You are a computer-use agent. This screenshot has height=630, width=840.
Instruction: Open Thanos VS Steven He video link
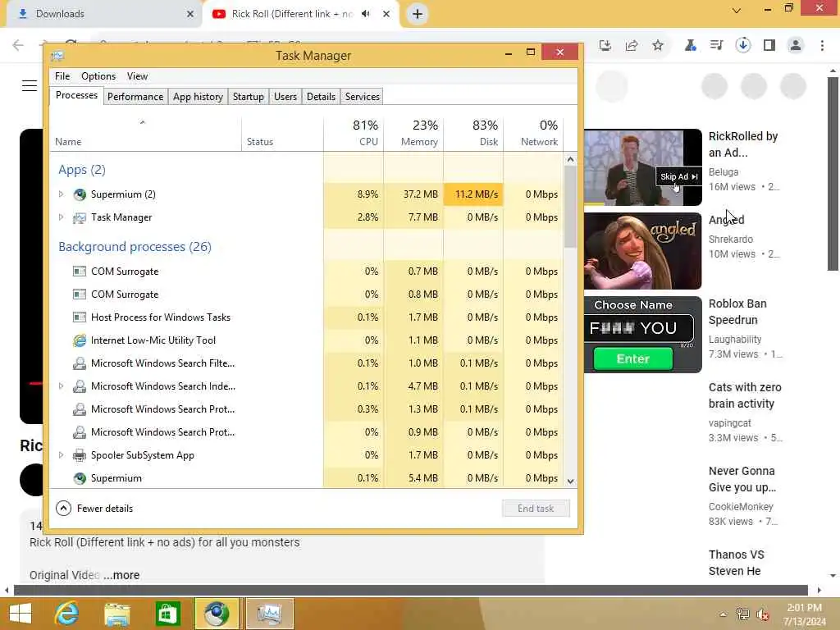(737, 563)
